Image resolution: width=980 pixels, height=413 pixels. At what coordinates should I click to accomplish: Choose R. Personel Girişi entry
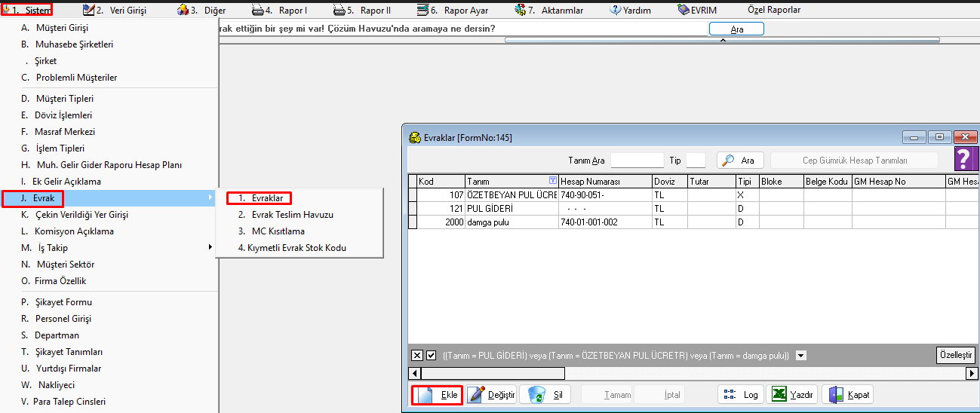pyautogui.click(x=109, y=319)
